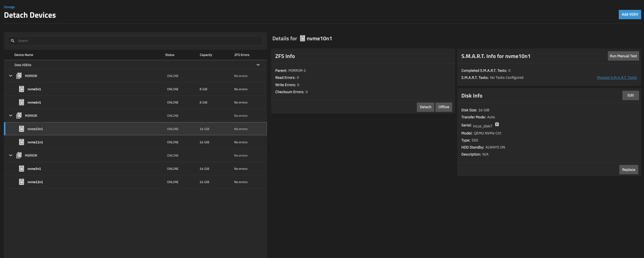The width and height of the screenshot is (644, 258).
Task: Click the disk icon in Details header
Action: coord(302,38)
